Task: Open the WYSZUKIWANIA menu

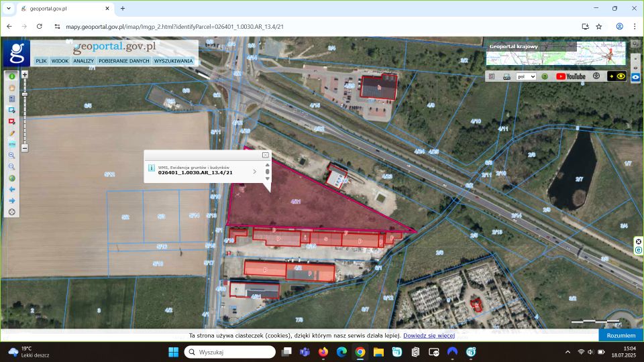Action: pyautogui.click(x=173, y=61)
